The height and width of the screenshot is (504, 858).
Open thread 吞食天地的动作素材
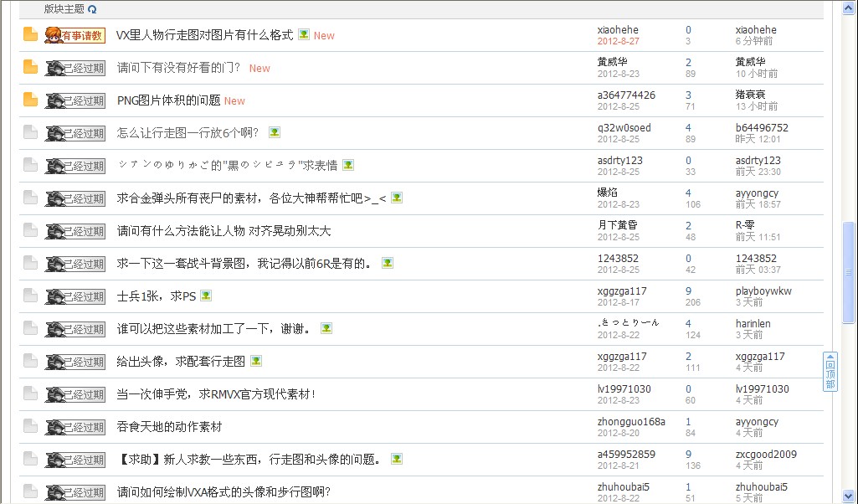(169, 427)
